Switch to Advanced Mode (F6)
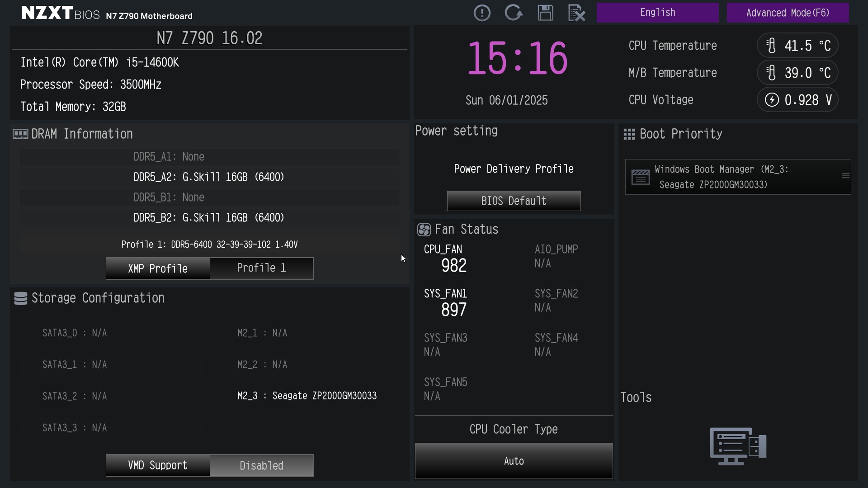Image resolution: width=868 pixels, height=488 pixels. 788,13
